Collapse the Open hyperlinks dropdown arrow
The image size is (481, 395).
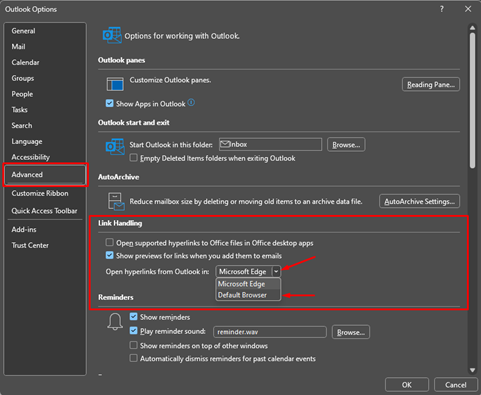[276, 271]
